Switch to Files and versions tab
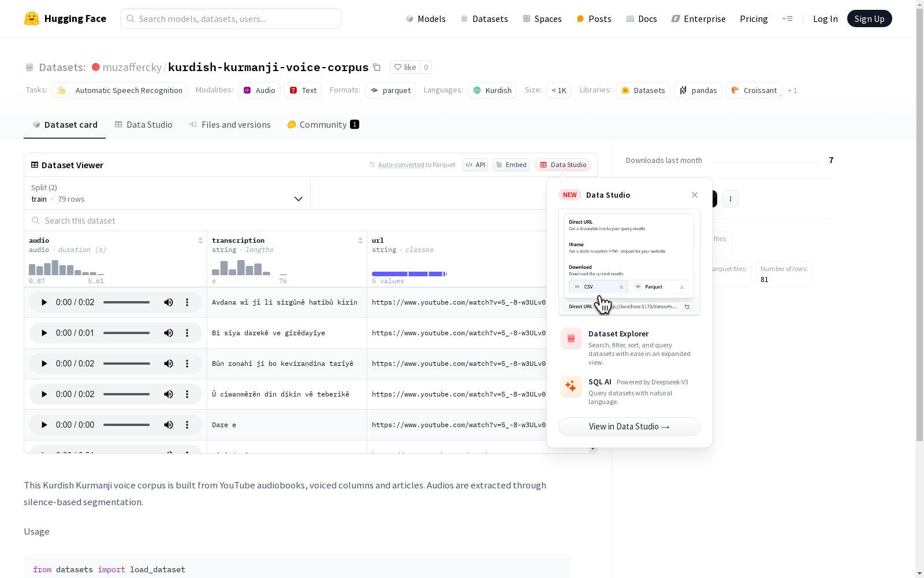 click(x=230, y=125)
